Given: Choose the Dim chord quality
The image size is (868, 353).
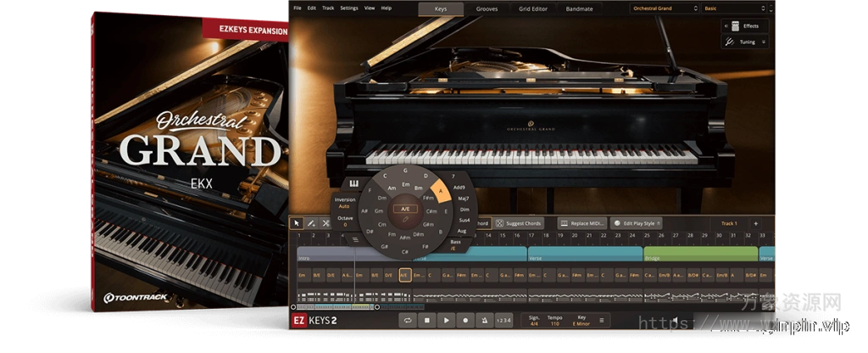Looking at the screenshot, I should (465, 210).
